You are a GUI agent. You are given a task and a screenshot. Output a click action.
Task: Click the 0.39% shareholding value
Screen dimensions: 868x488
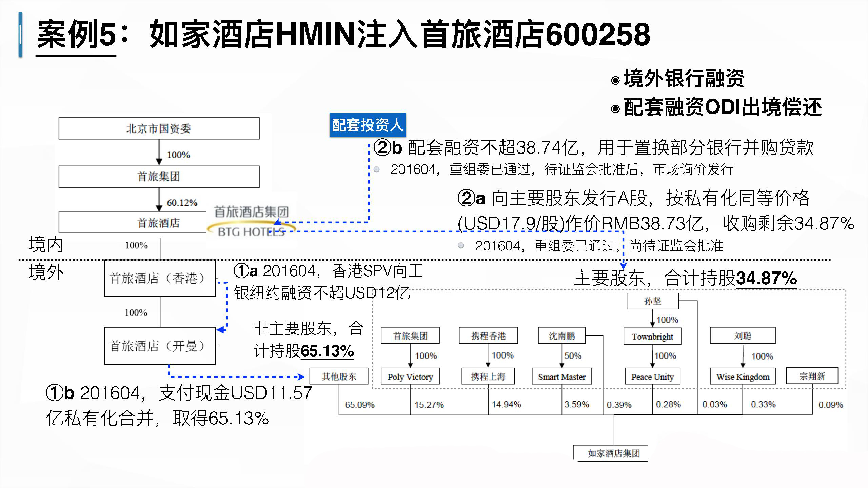(619, 405)
